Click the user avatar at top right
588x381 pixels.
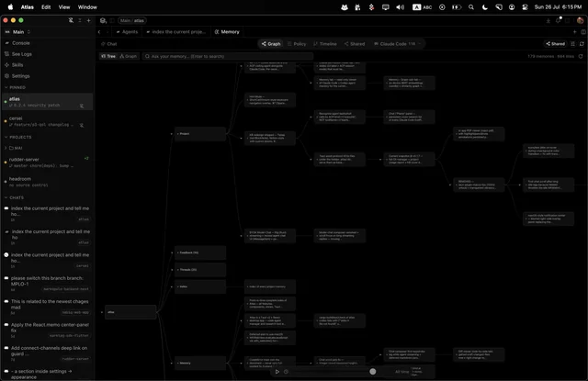tap(580, 20)
